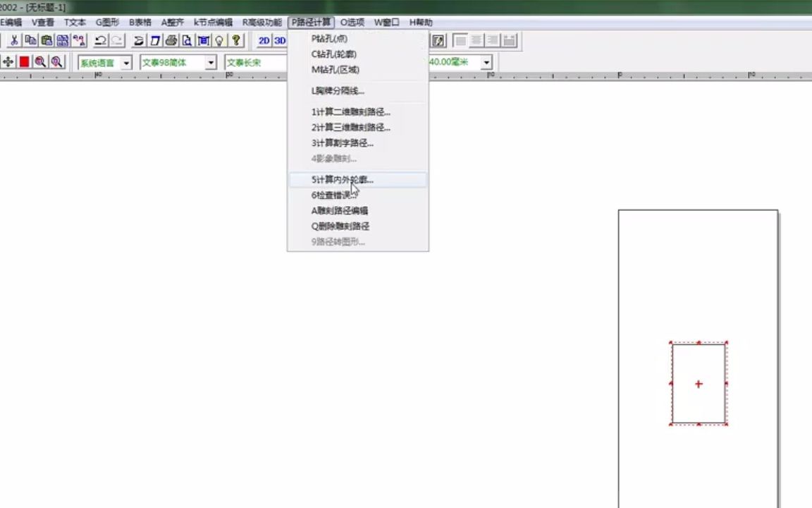The height and width of the screenshot is (508, 812).
Task: Open the 文泰98简体 font dropdown
Action: pos(210,62)
